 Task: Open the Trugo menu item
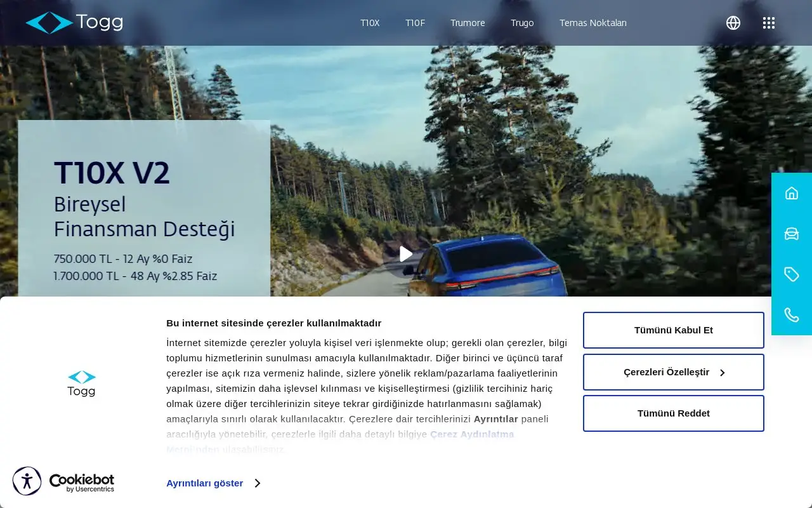point(522,23)
